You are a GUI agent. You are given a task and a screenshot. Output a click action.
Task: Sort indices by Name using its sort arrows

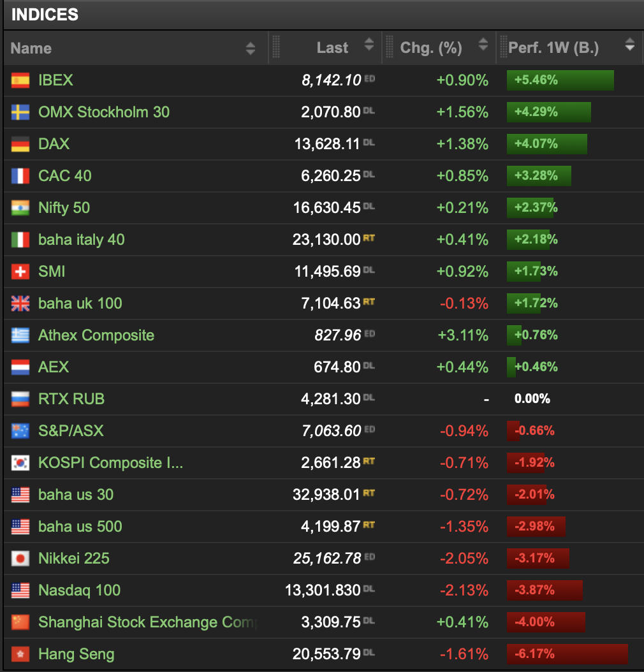click(x=251, y=48)
